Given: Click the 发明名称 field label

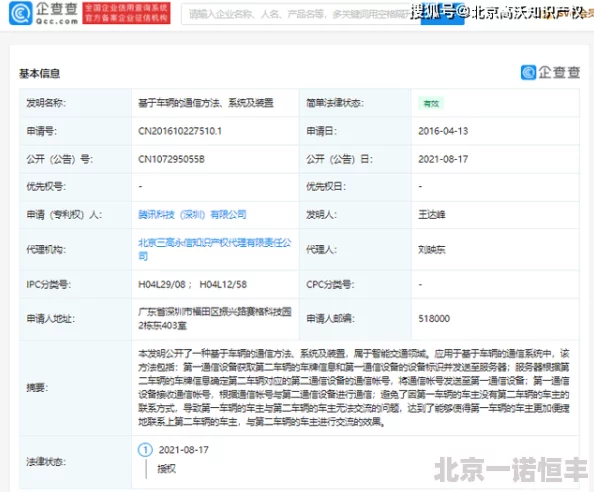Looking at the screenshot, I should pos(46,103).
